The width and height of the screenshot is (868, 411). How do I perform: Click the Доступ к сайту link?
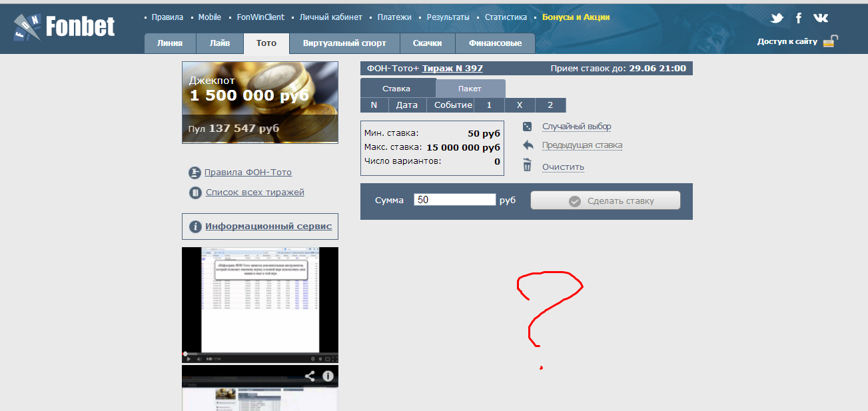787,41
